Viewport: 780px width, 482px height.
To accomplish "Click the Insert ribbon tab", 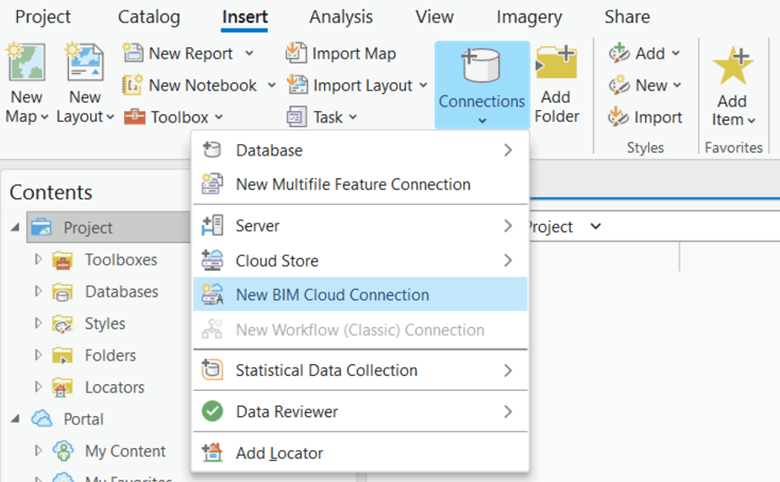I will tap(245, 17).
